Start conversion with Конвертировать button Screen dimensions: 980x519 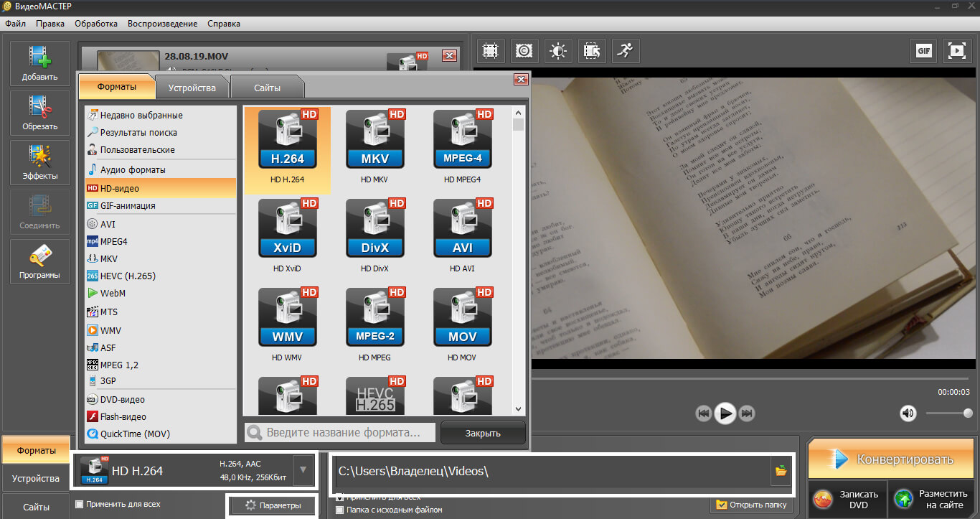click(x=891, y=459)
